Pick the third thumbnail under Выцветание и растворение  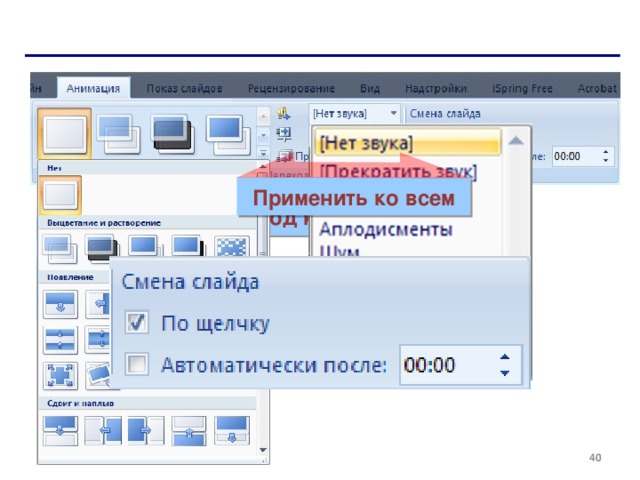(x=145, y=246)
